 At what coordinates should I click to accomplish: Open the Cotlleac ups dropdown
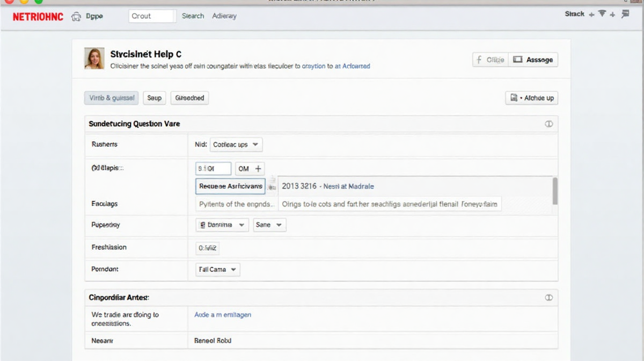(236, 145)
